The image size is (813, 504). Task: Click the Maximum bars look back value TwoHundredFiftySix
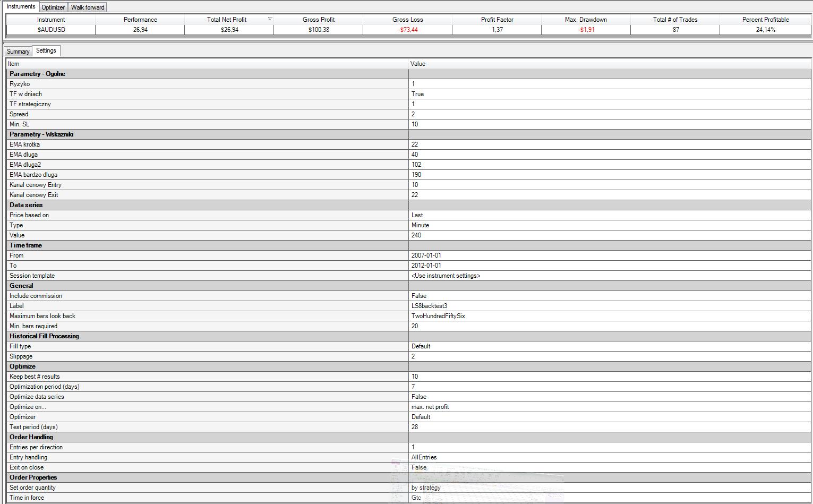(x=438, y=316)
